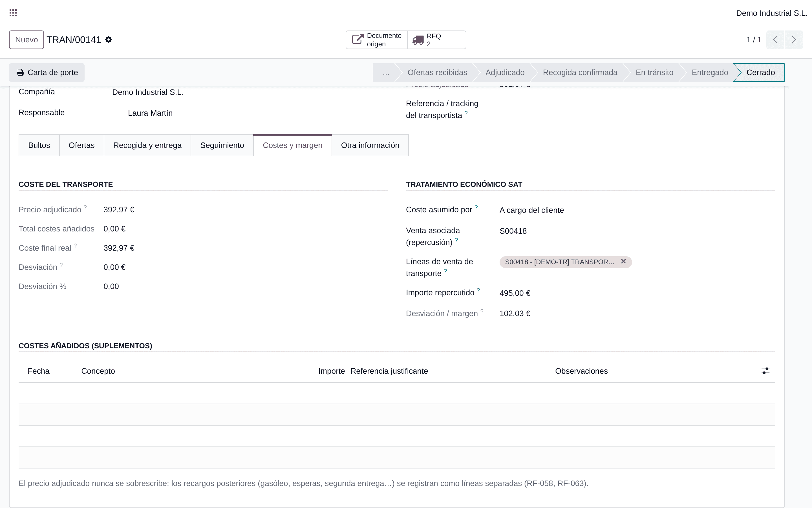Click company name Demo Industrial S.L. in top bar
This screenshot has width=812, height=508.
pos(771,13)
